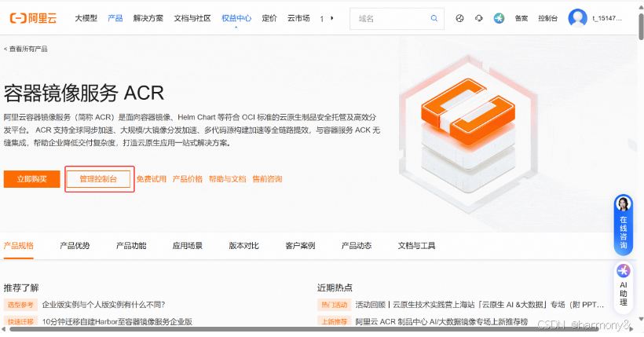Click the scroll down arrow
Viewport: 644px width, 337px height.
[641, 320]
